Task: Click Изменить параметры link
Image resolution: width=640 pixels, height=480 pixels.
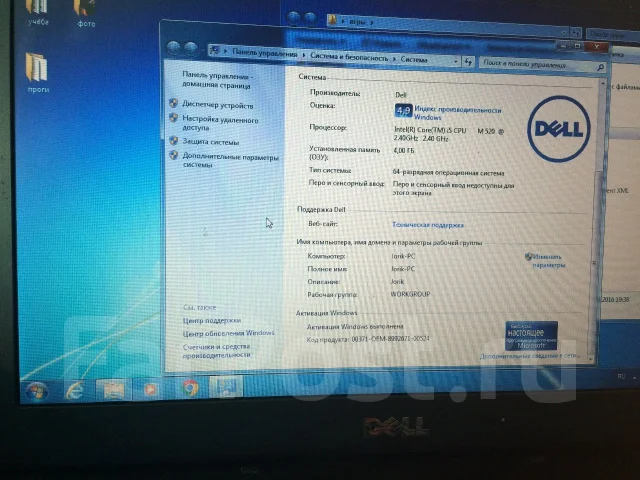Action: [548, 261]
